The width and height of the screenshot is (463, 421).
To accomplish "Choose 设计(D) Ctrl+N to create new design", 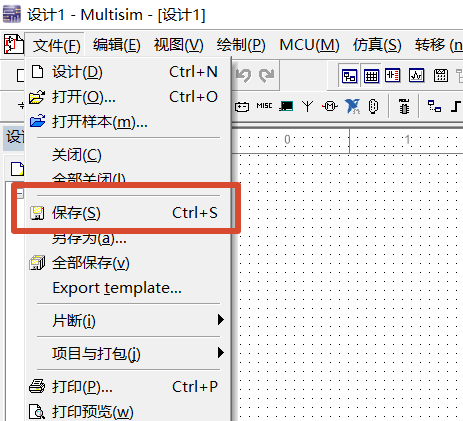I will point(128,72).
